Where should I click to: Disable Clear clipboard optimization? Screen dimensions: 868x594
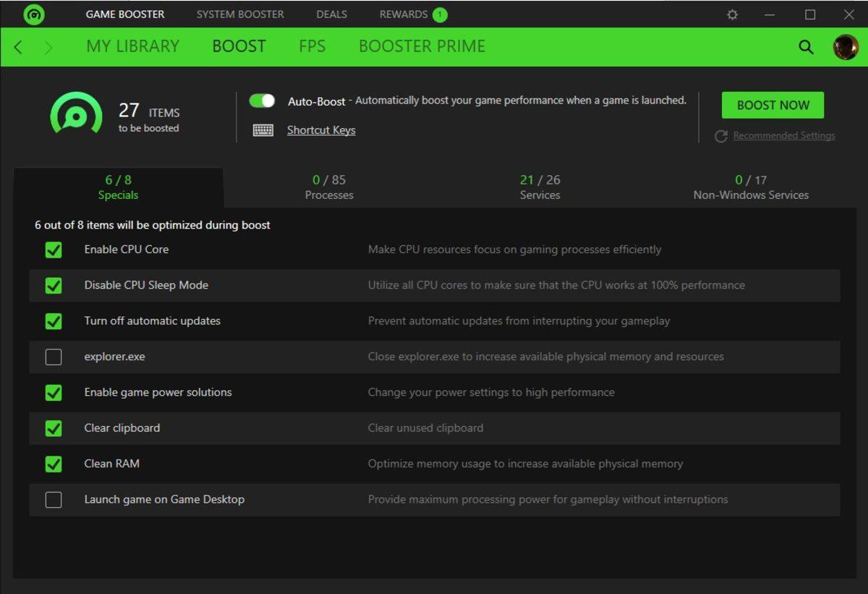pos(54,428)
